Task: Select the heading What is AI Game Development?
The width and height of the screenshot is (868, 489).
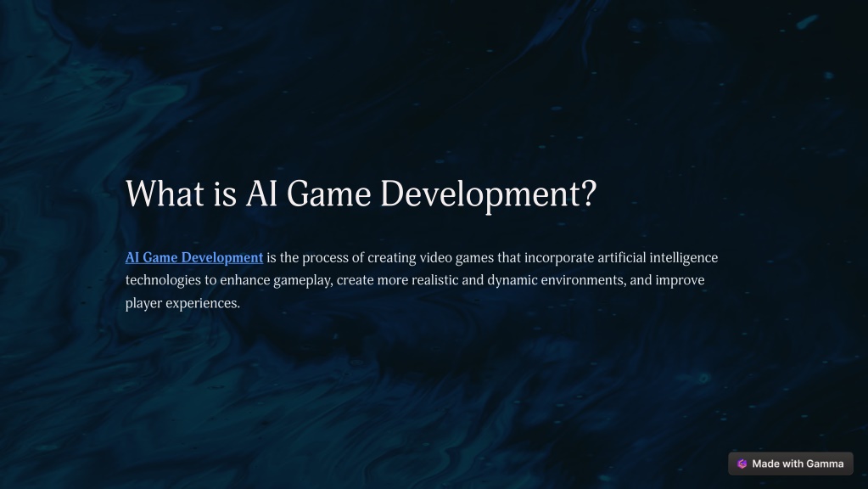Action: pyautogui.click(x=361, y=194)
